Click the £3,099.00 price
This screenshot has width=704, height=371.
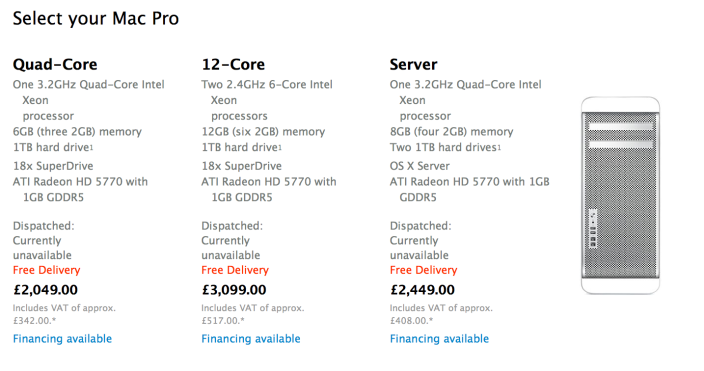pyautogui.click(x=234, y=290)
